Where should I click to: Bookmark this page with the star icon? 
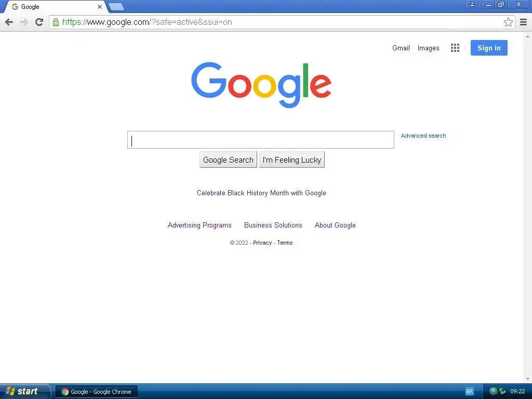tap(508, 22)
